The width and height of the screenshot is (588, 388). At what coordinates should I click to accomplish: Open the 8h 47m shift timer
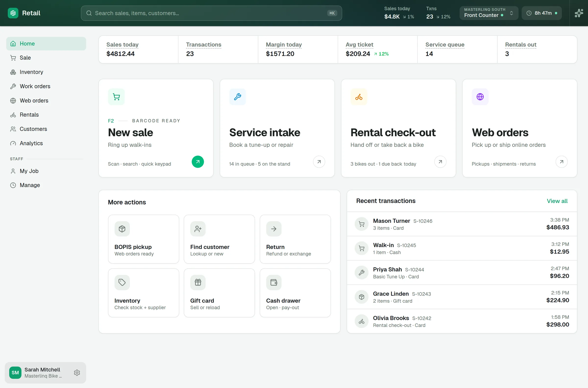pyautogui.click(x=541, y=13)
